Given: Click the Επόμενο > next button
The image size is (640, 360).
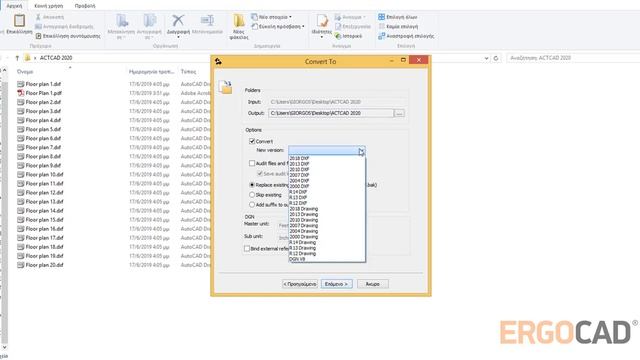Looking at the screenshot, I should pyautogui.click(x=337, y=284).
